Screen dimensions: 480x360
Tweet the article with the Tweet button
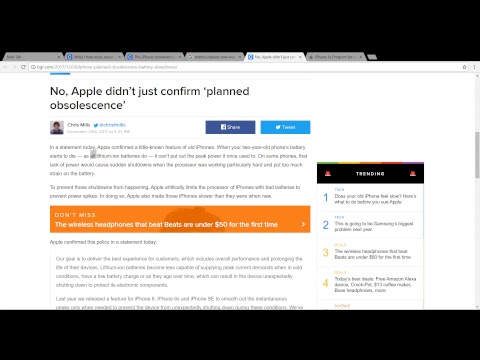pyautogui.click(x=285, y=127)
